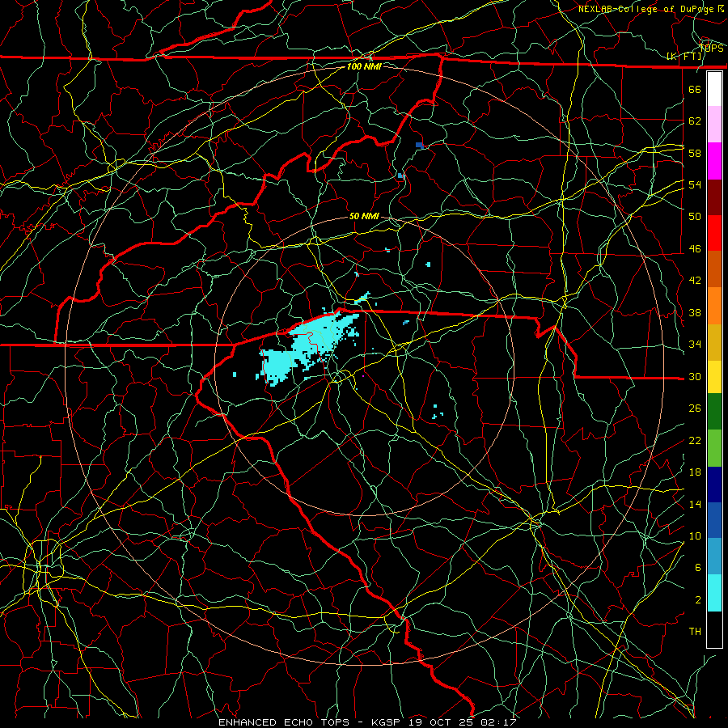Image resolution: width=728 pixels, height=728 pixels.
Task: Click the legend value "18"
Action: (x=695, y=472)
